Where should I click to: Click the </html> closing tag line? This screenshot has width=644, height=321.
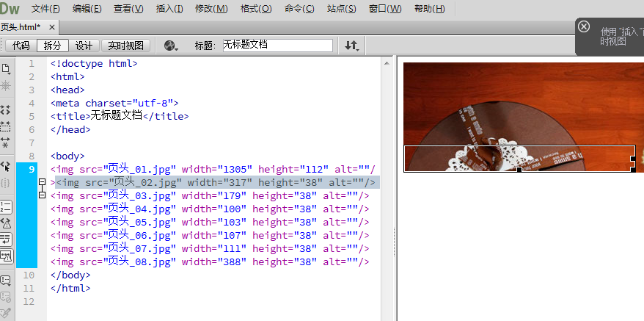[70, 288]
